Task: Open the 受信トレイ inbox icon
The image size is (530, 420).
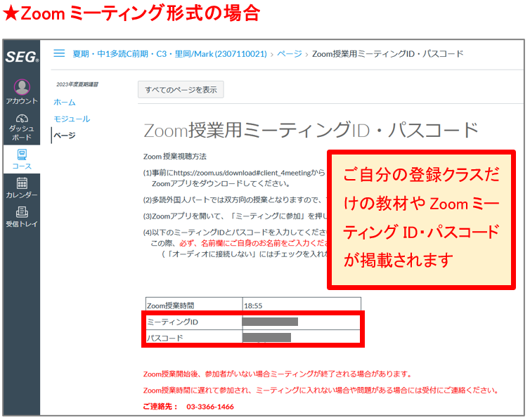Action: pyautogui.click(x=22, y=213)
